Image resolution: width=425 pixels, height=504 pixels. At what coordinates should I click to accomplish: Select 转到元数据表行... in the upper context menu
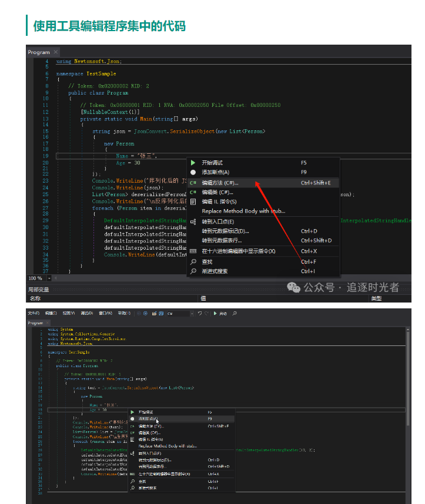click(263, 240)
